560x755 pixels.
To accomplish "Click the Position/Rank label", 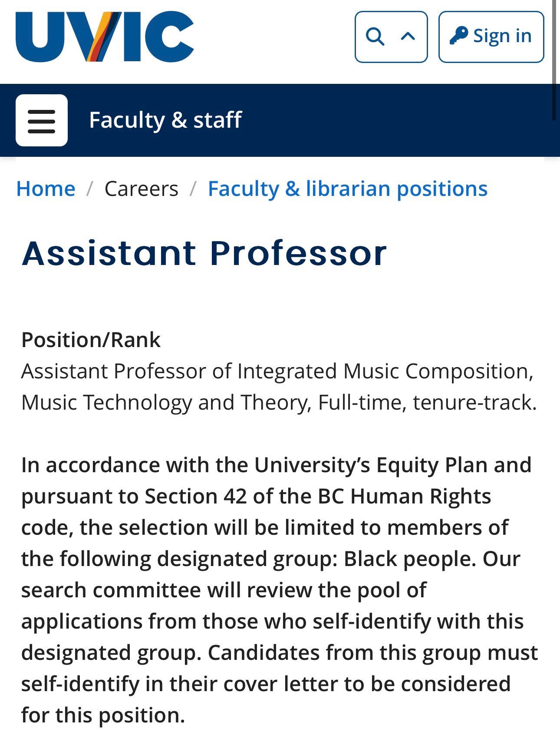I will point(91,340).
